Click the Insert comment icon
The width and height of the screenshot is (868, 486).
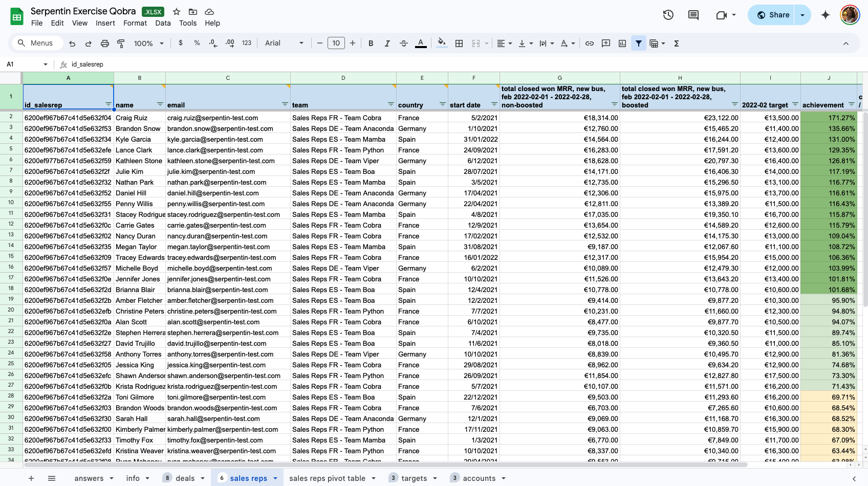coord(605,43)
